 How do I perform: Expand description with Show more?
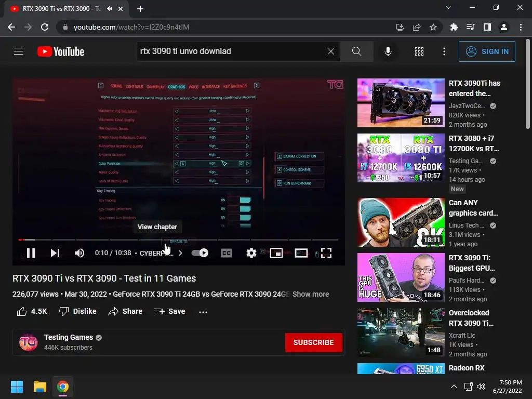(x=311, y=294)
